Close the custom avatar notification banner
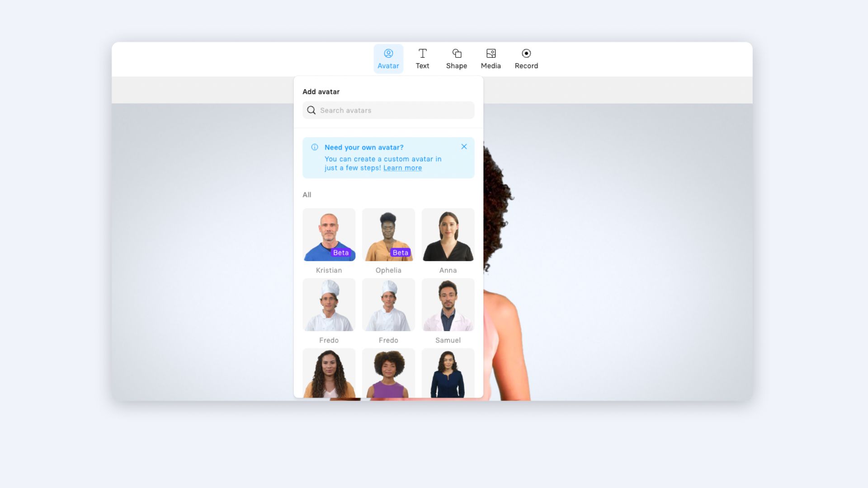The width and height of the screenshot is (868, 488). pyautogui.click(x=464, y=146)
